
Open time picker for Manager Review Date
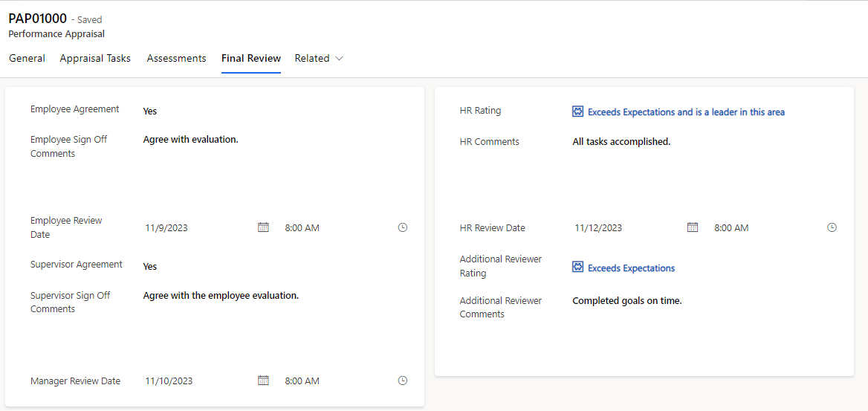point(403,381)
